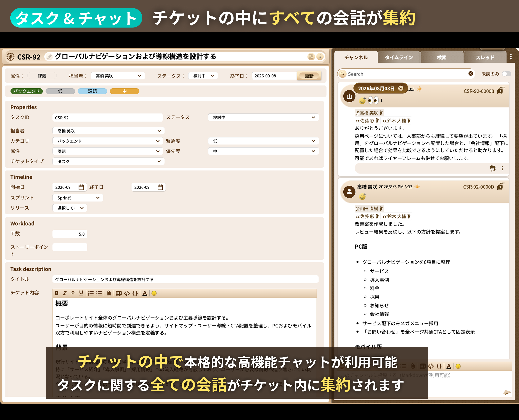
Task: Change text color in the ticket content editor
Action: click(x=145, y=293)
